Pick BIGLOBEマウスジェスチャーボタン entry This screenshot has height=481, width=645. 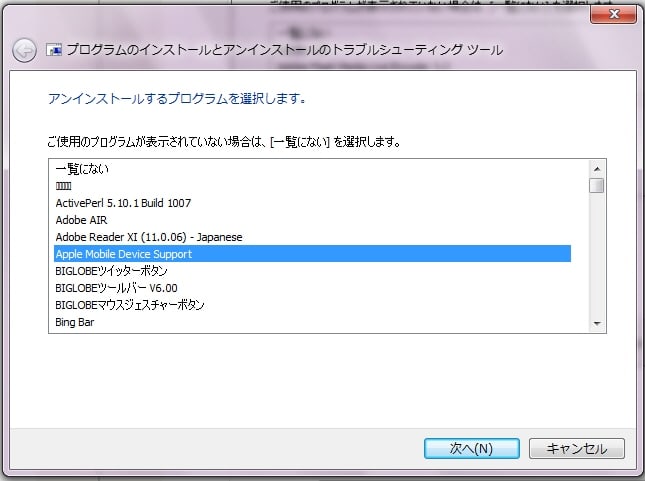312,305
